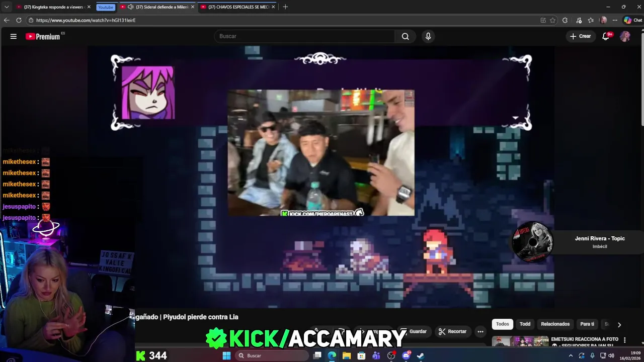Viewport: 644px width, 362px height.
Task: Open options menu for EMETSUKI REACCIONA video
Action: 625,340
